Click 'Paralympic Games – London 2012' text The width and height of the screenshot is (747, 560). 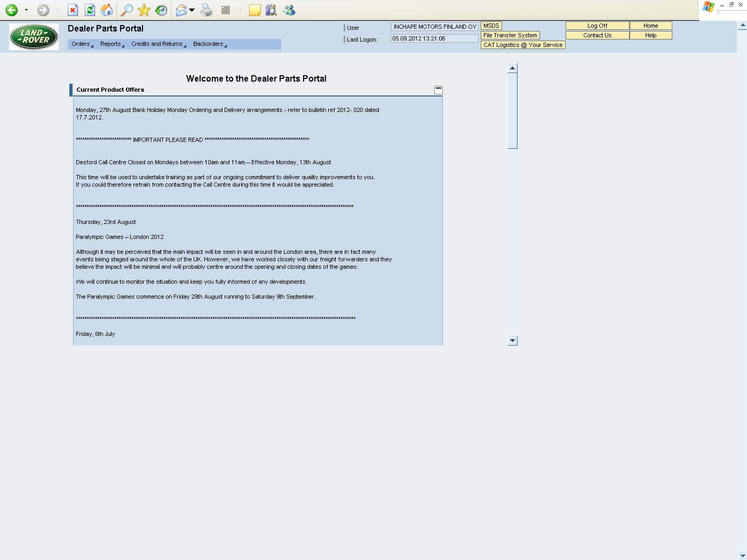pyautogui.click(x=120, y=237)
